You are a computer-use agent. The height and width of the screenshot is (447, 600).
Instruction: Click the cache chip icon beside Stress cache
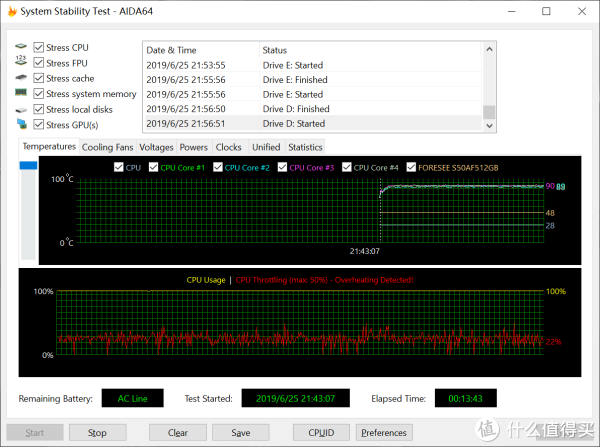pos(21,78)
